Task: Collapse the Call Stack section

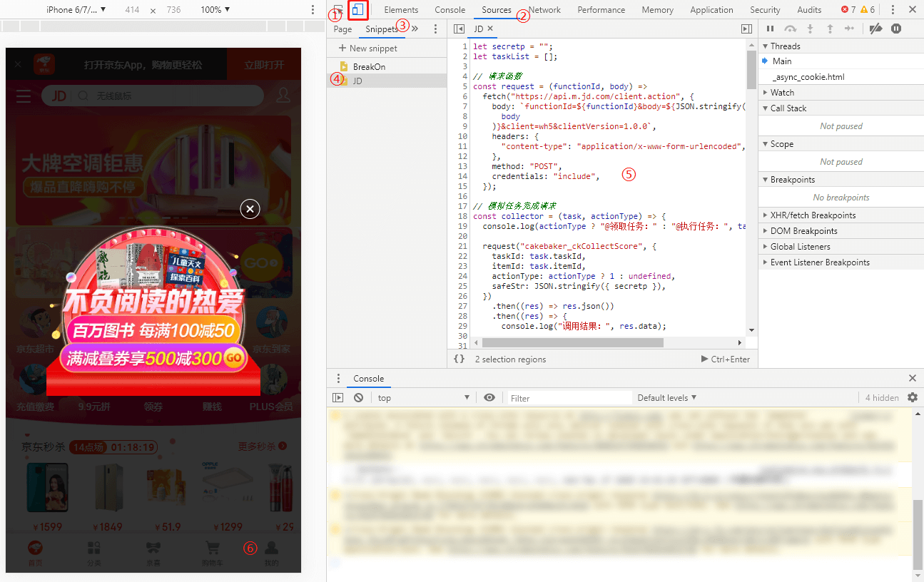Action: pyautogui.click(x=841, y=108)
